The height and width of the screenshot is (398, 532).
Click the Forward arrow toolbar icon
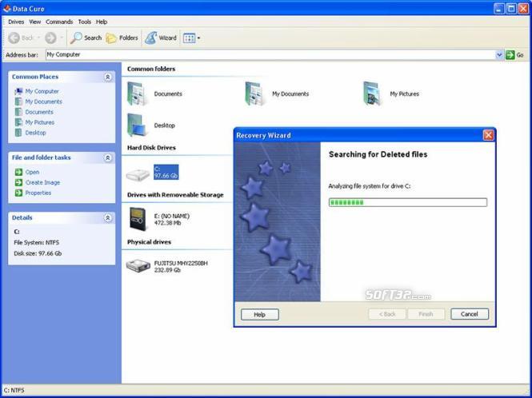click(x=50, y=38)
